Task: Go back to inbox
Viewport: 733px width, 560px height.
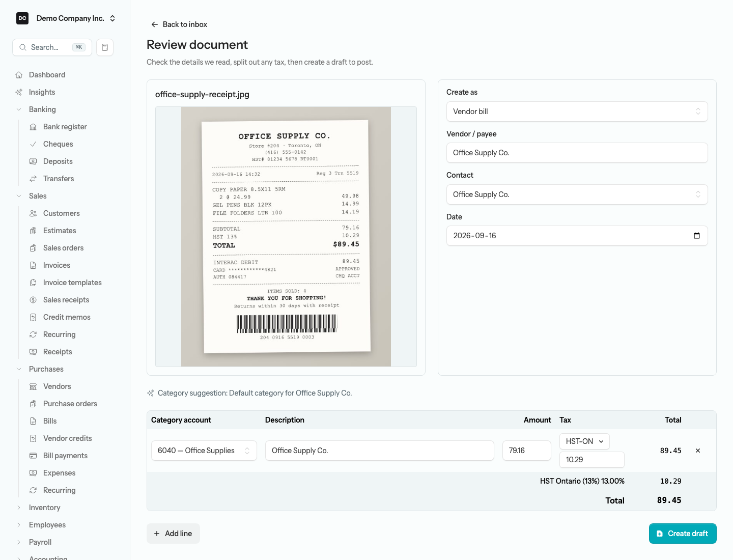Action: point(179,24)
